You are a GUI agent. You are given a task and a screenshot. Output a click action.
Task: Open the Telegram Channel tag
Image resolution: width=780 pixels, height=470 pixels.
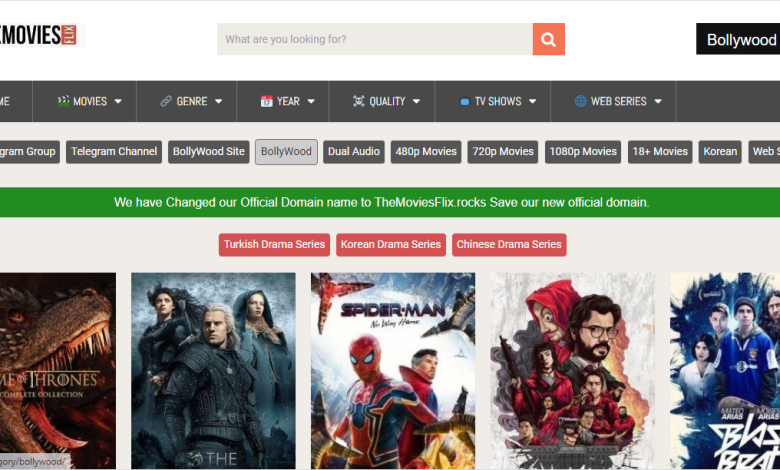click(x=114, y=152)
